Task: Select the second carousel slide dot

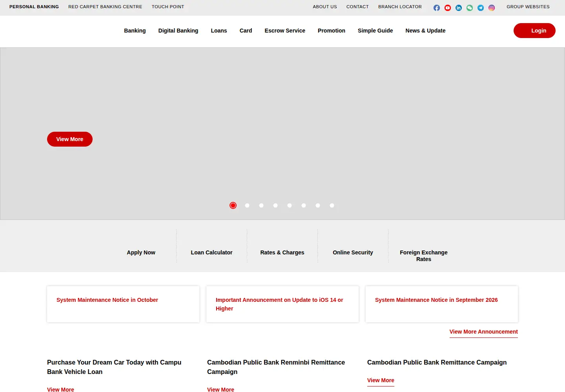Action: pyautogui.click(x=247, y=205)
